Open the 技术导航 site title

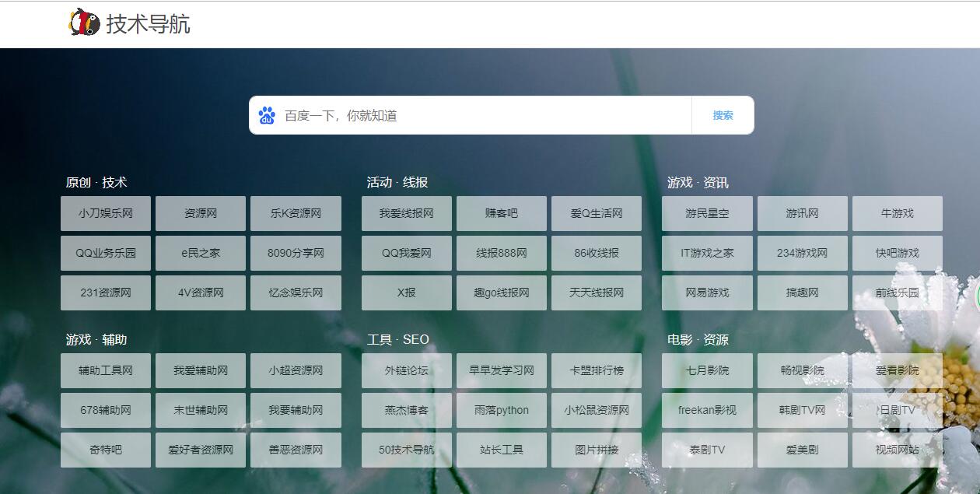[x=148, y=24]
